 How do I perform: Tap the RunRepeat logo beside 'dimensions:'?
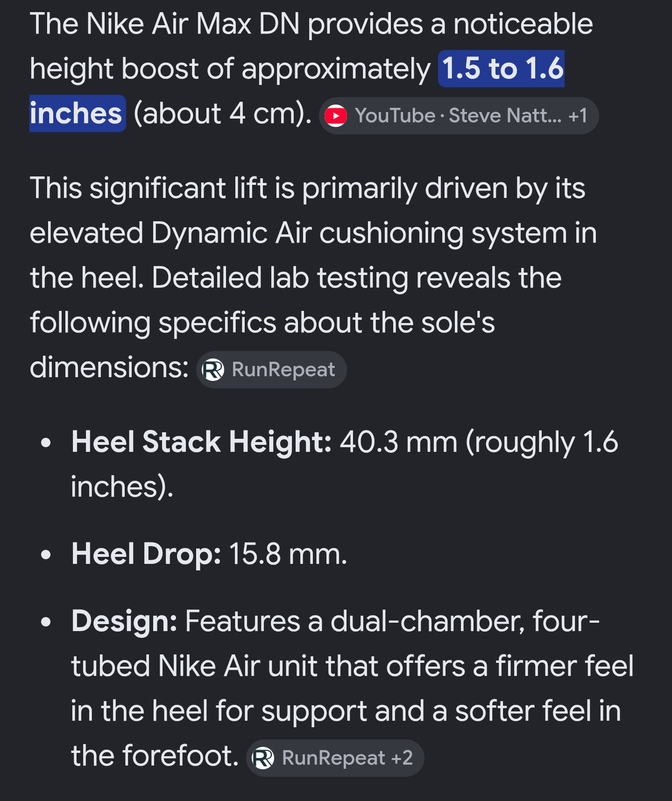tap(213, 370)
